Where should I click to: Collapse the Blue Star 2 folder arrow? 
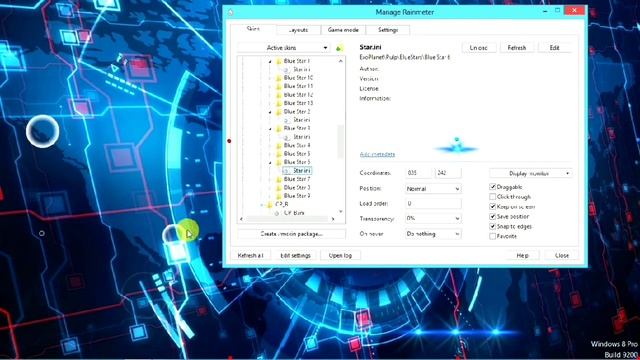point(270,112)
